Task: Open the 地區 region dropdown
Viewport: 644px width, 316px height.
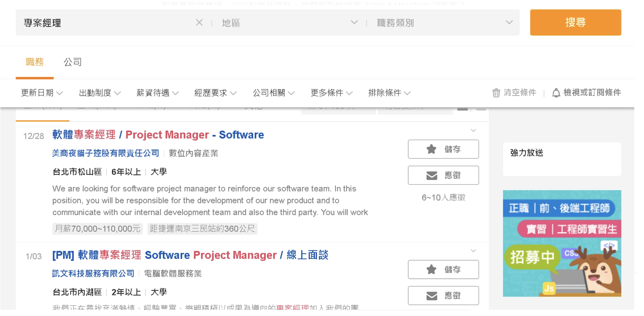Action: (289, 23)
